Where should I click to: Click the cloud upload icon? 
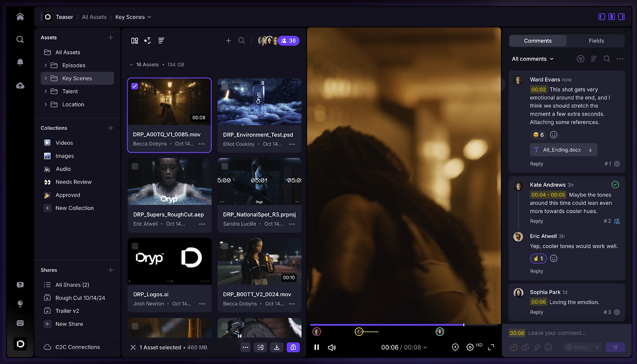[x=20, y=86]
